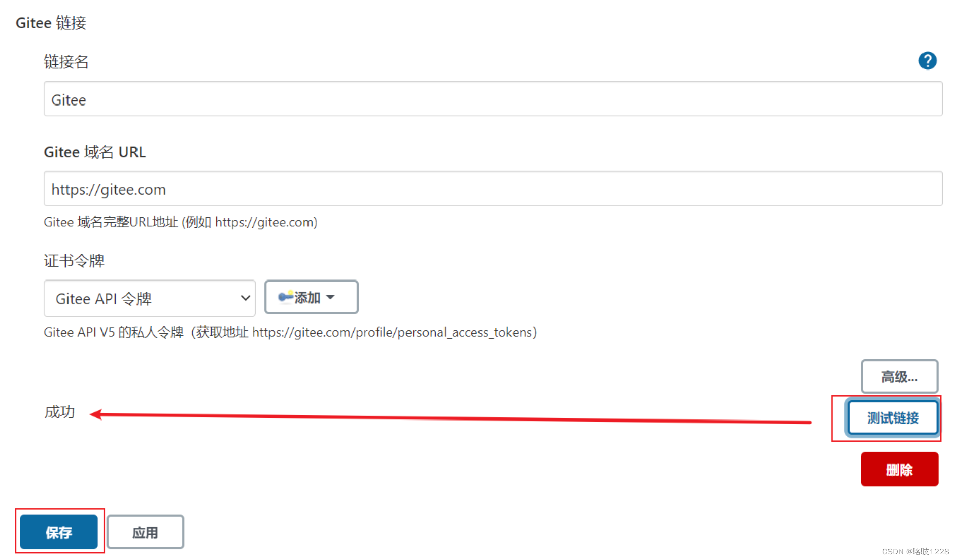Open the help icon for 链接名
This screenshot has width=957, height=560.
pos(927,61)
